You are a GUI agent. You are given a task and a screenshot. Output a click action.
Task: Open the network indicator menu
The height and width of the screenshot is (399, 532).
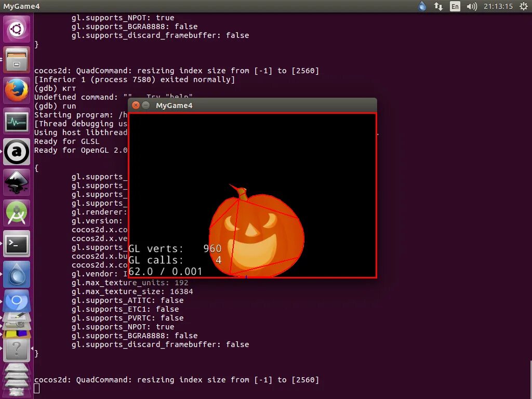tap(438, 6)
